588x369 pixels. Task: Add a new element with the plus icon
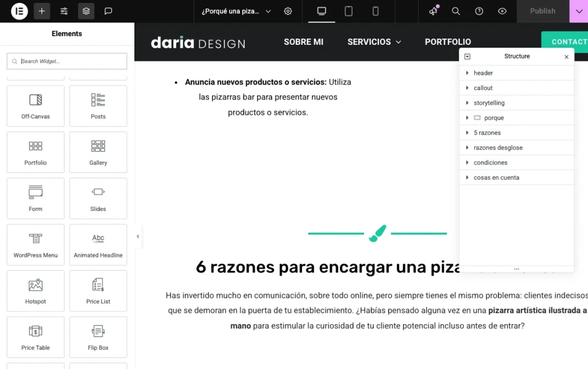[41, 11]
